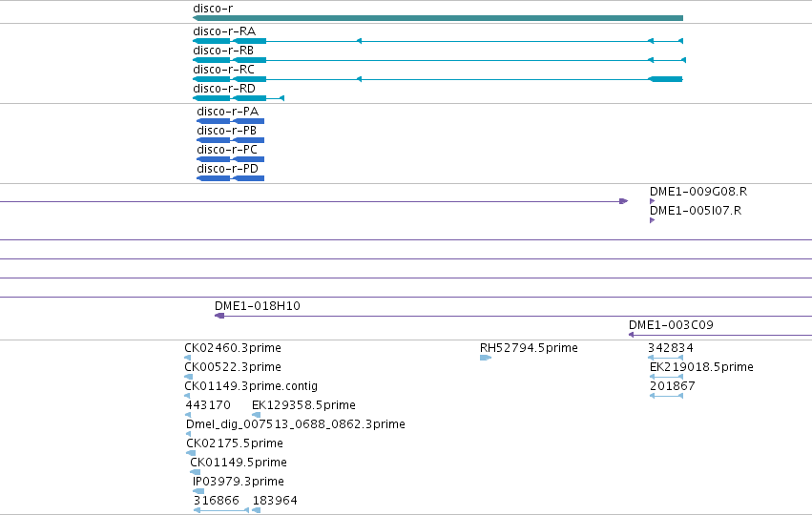Click the DME1-018H10 arrowhead glyph
The image size is (812, 515).
219,316
